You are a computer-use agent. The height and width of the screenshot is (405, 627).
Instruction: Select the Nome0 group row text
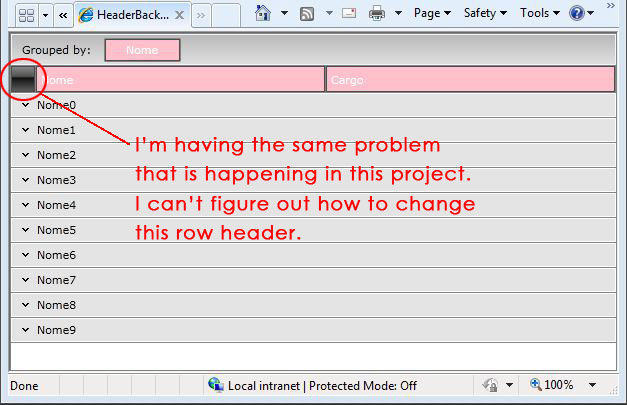click(56, 105)
